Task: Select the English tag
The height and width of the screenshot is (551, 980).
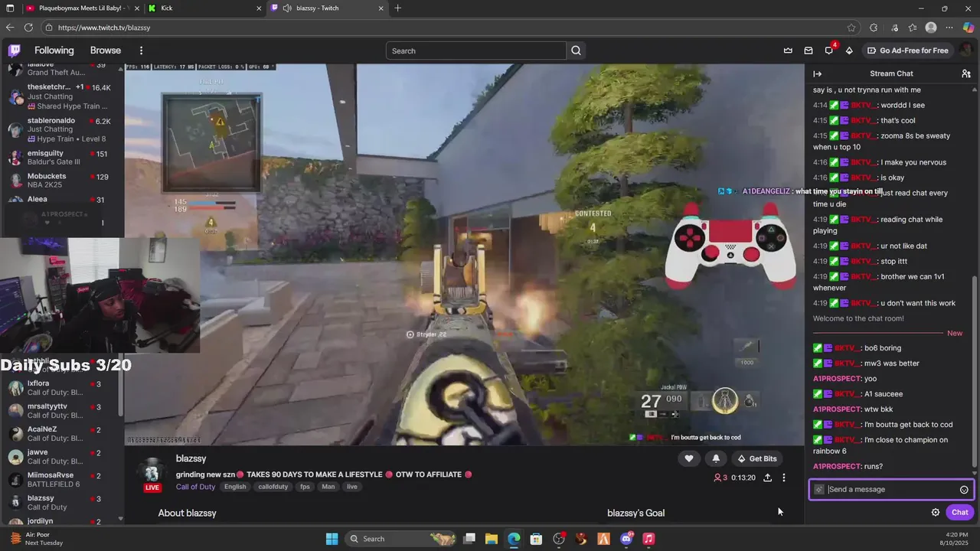Action: click(235, 487)
